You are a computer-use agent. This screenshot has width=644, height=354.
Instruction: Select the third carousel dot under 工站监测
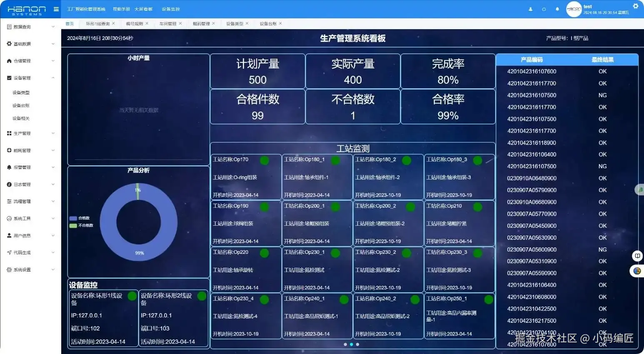point(357,344)
